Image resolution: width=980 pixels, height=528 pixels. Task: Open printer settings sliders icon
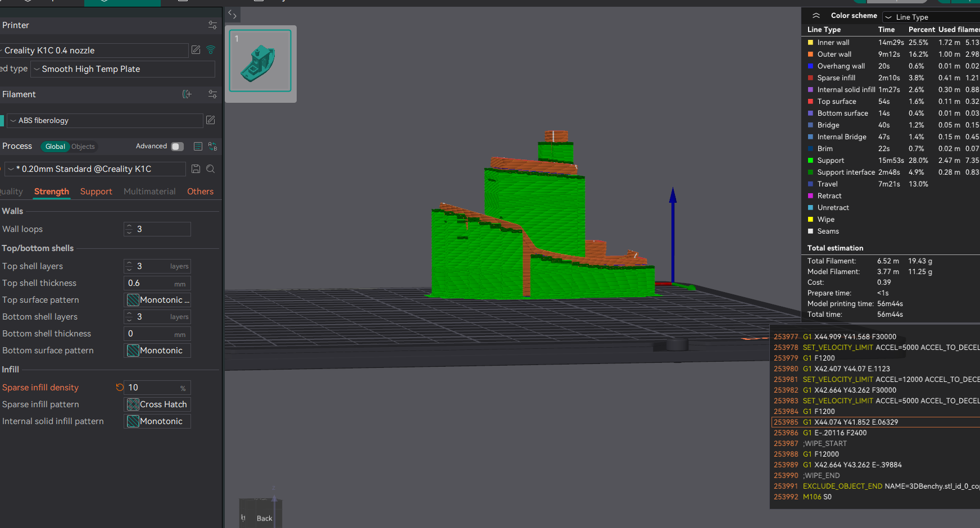pyautogui.click(x=212, y=25)
